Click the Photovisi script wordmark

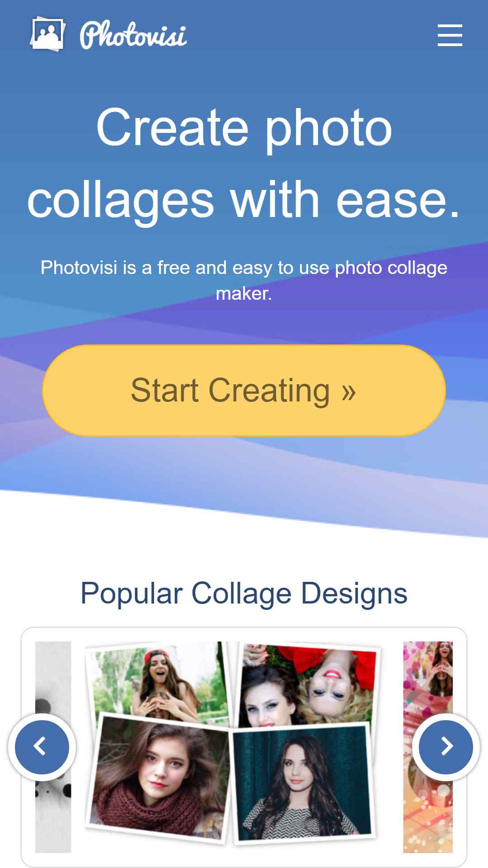133,34
